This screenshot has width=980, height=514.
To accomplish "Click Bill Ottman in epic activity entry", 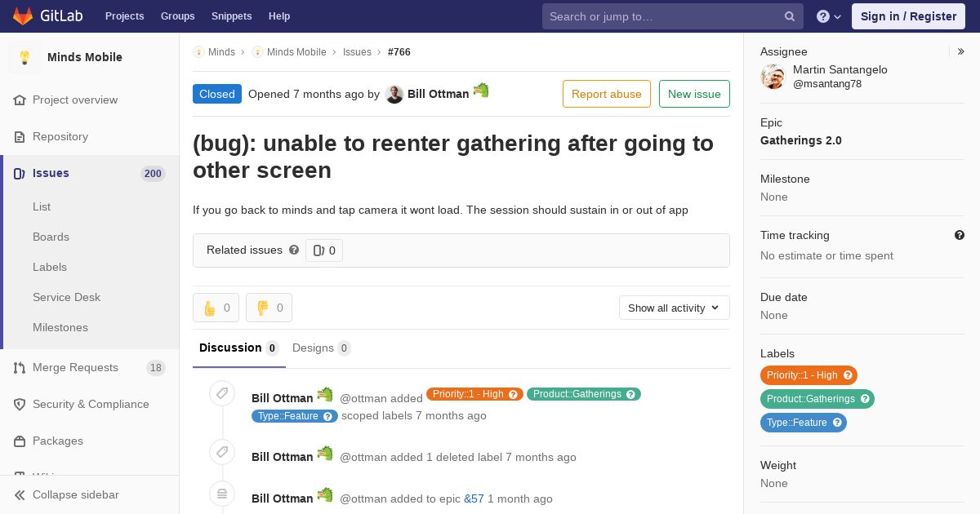I will (x=282, y=498).
